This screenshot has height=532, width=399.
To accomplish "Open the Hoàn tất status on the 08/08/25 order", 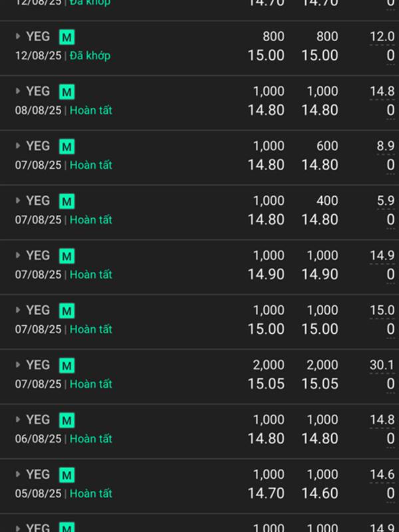I will click(90, 110).
